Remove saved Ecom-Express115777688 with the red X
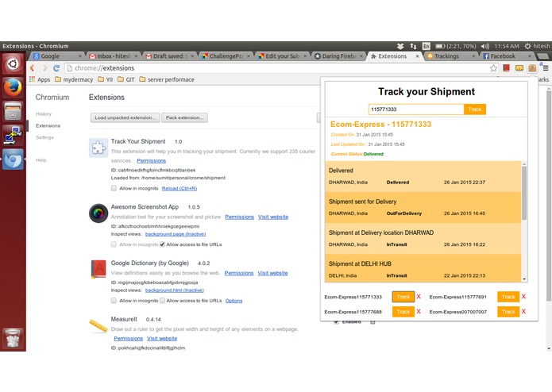The width and height of the screenshot is (552, 392). [x=419, y=312]
